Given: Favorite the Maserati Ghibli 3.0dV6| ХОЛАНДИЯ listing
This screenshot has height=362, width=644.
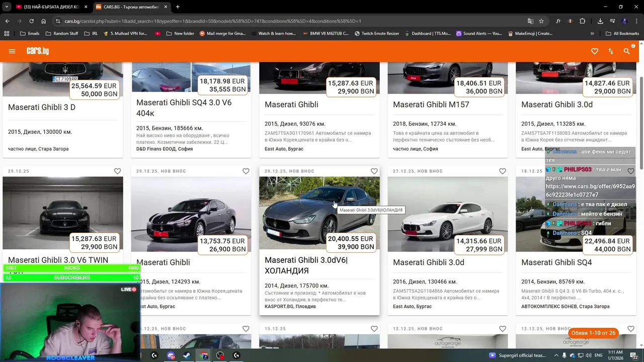Looking at the screenshot, I should coord(374,171).
